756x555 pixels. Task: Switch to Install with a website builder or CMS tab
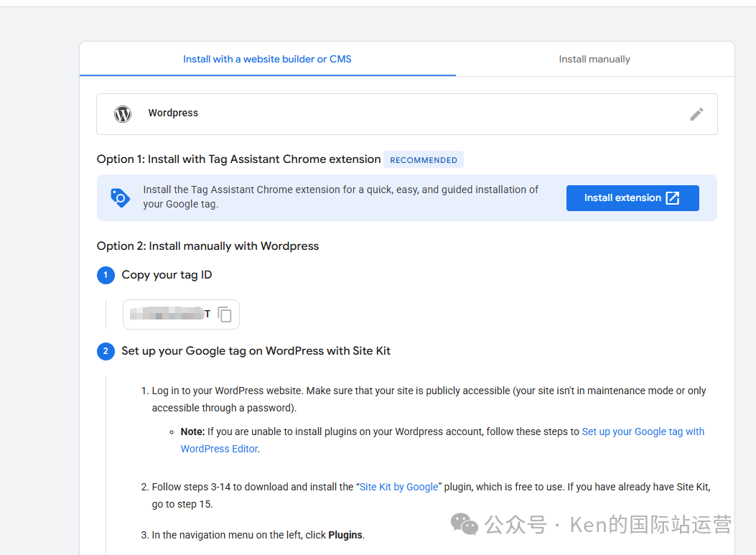(267, 59)
